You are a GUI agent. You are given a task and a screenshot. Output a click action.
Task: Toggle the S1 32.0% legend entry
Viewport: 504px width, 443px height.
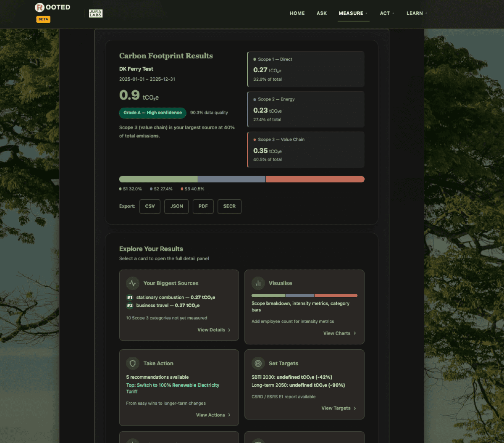pos(130,189)
